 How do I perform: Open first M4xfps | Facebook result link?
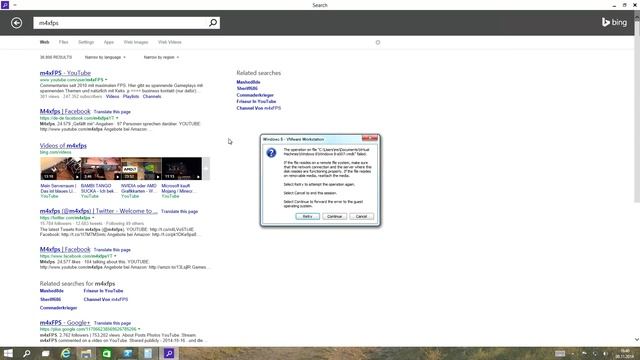coord(65,111)
